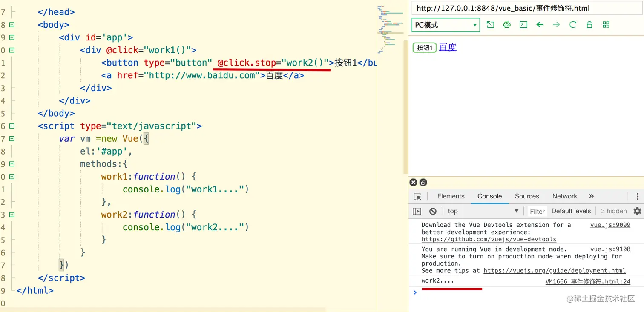Switch to the Network tab

tap(565, 196)
